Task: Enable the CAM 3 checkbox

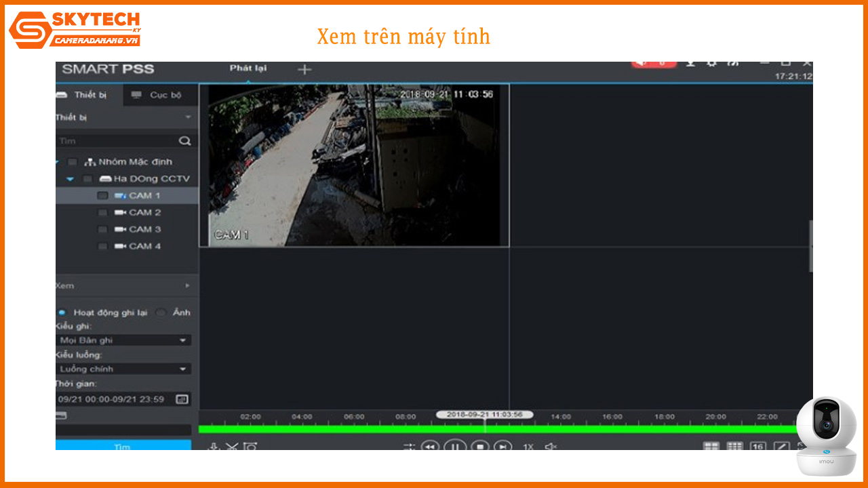Action: (102, 229)
